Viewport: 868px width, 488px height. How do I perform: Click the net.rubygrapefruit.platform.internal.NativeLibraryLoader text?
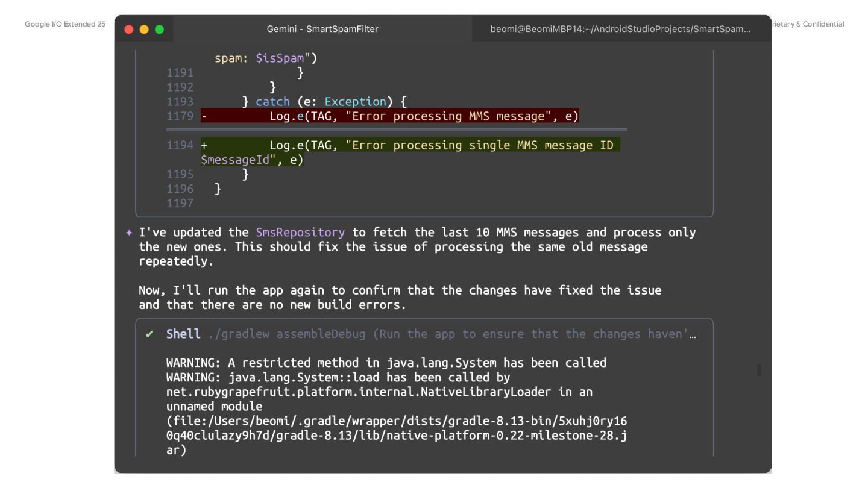[x=359, y=392]
